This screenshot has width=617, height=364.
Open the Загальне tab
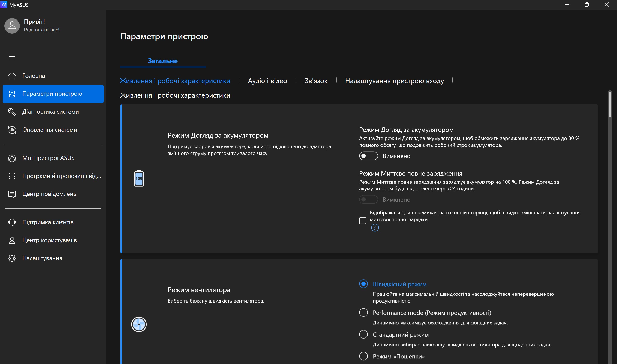[x=163, y=61]
